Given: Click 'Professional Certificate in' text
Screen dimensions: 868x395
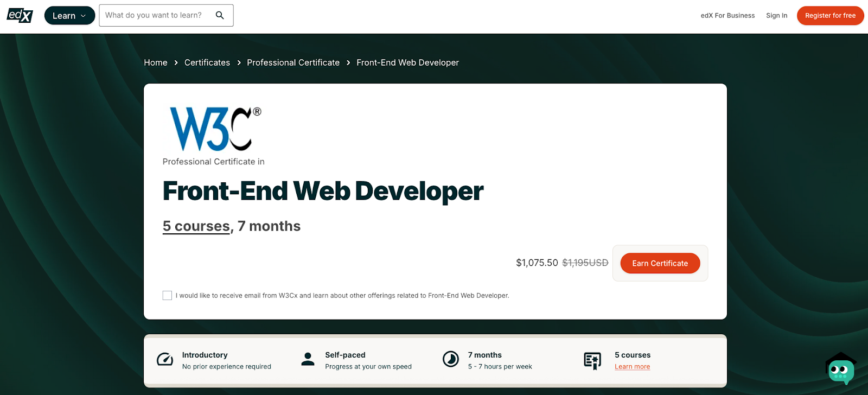Looking at the screenshot, I should point(214,162).
